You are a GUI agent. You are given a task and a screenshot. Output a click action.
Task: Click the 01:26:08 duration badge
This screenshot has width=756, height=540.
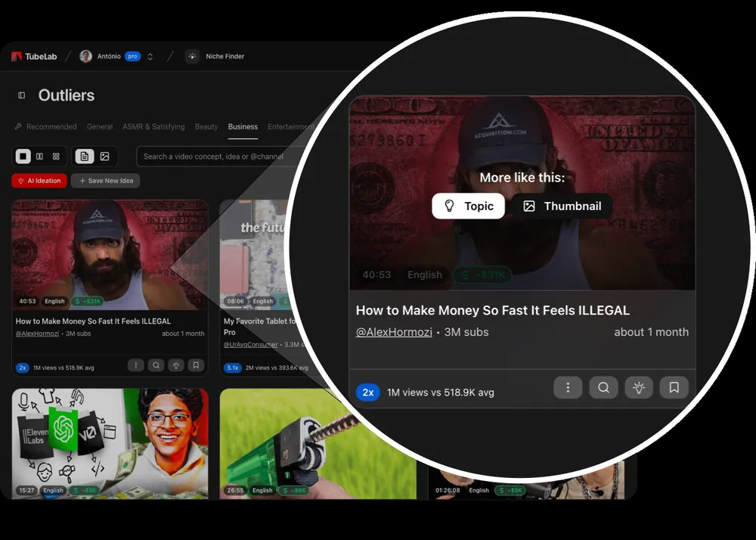pos(448,490)
